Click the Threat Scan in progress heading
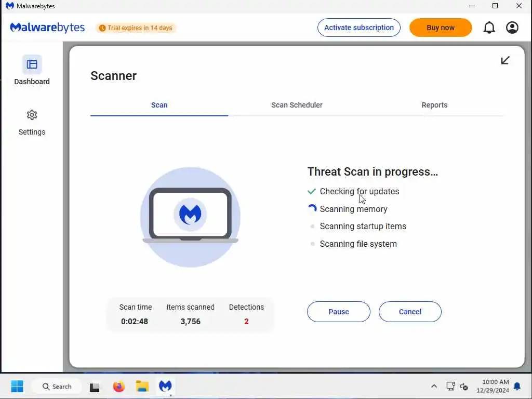This screenshot has width=532, height=399. [373, 171]
